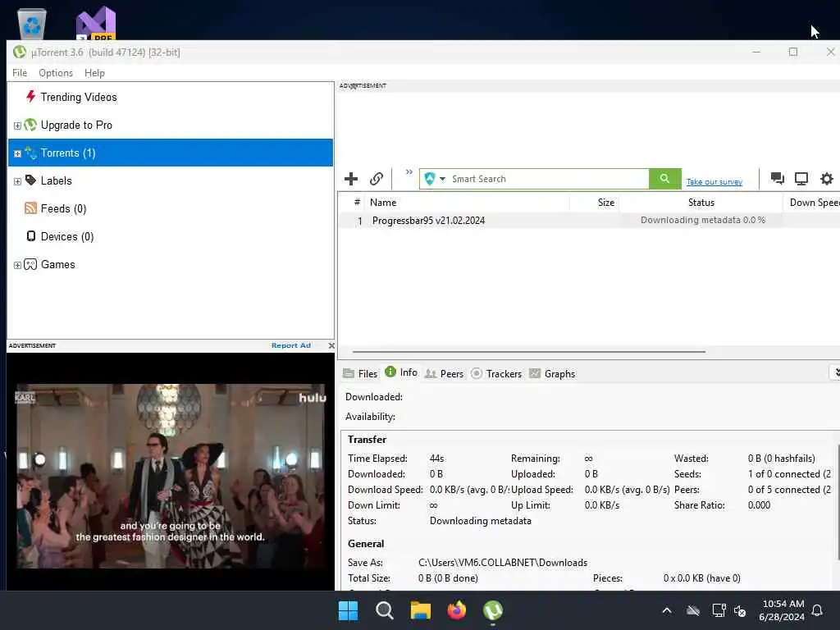Switch to the Info tab
Viewport: 840px width, 630px height.
tap(401, 372)
